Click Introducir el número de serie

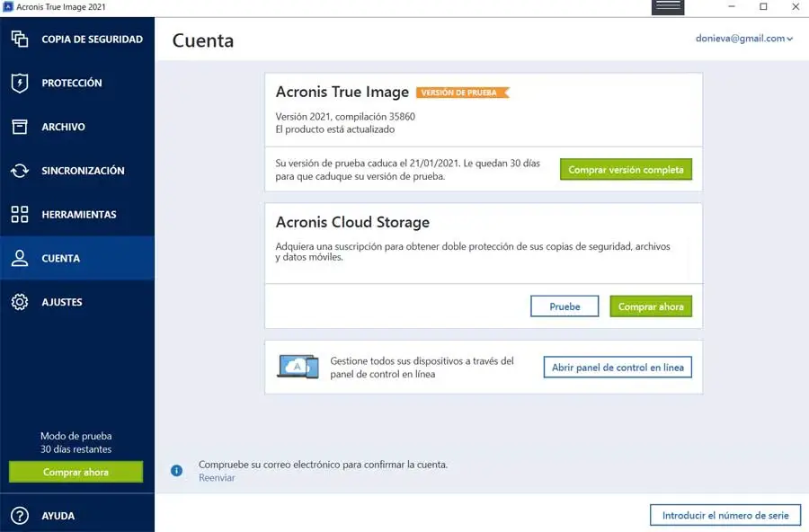pyautogui.click(x=725, y=515)
